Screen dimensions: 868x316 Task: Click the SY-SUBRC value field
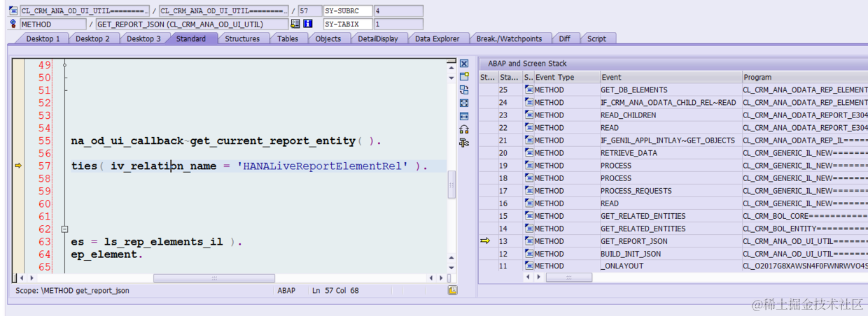pos(398,11)
